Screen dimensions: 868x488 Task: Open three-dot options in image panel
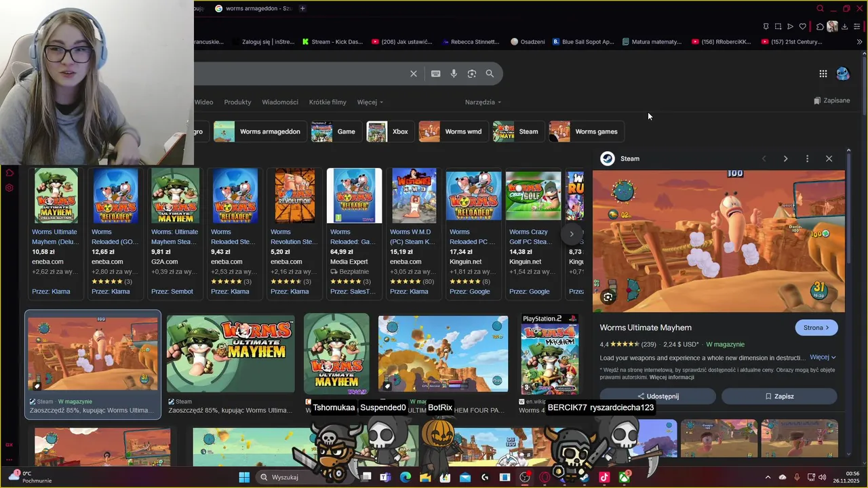807,159
